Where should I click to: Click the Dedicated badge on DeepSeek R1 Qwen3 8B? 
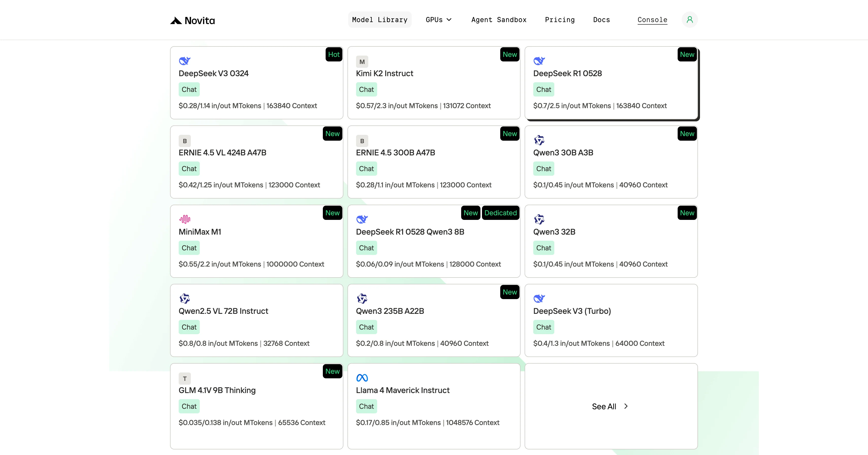pyautogui.click(x=500, y=213)
